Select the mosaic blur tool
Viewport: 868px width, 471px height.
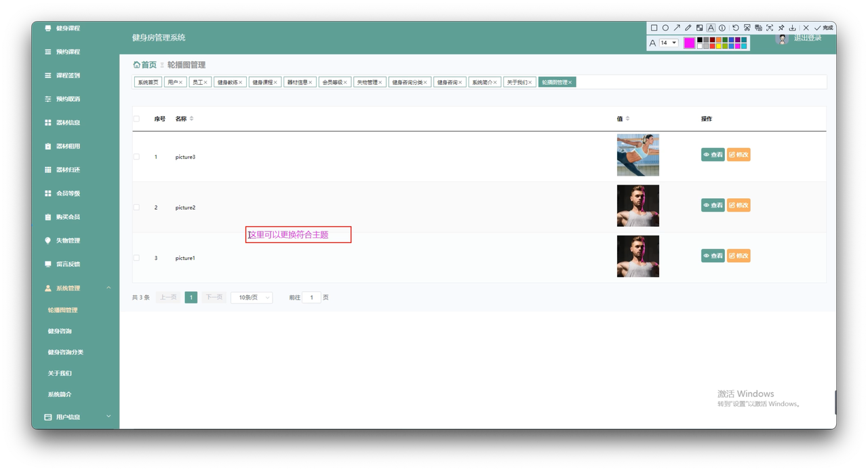click(x=700, y=28)
